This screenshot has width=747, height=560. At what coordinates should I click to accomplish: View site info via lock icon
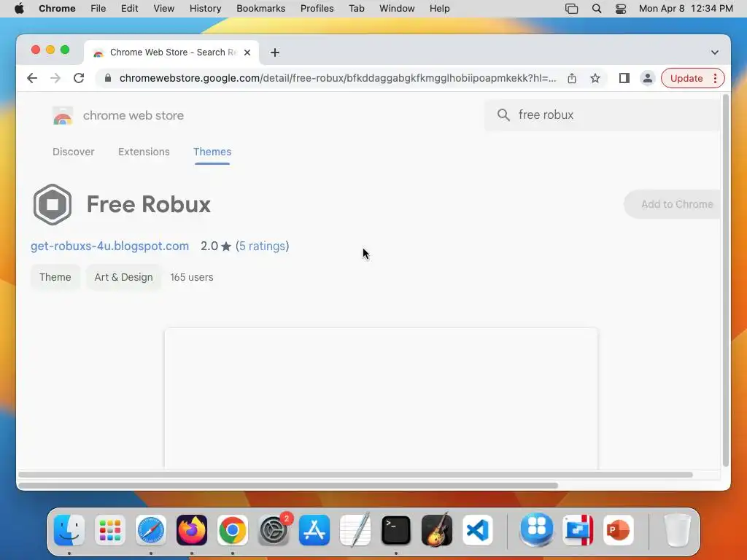pos(108,78)
